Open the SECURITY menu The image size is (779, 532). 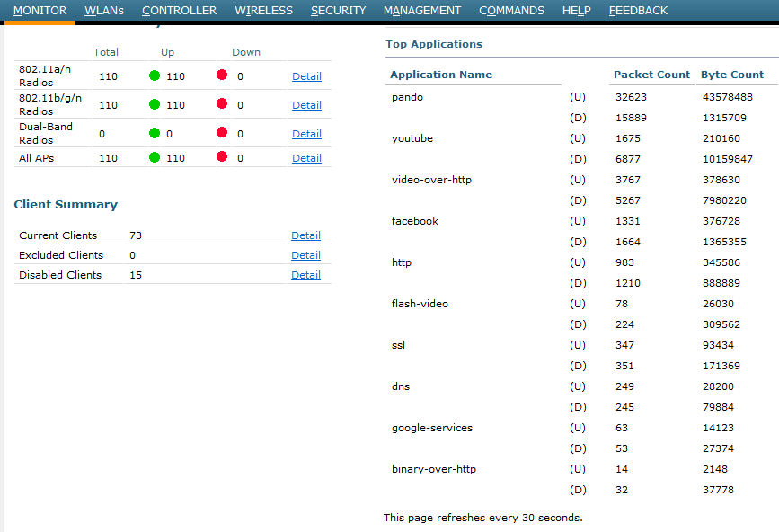[338, 11]
